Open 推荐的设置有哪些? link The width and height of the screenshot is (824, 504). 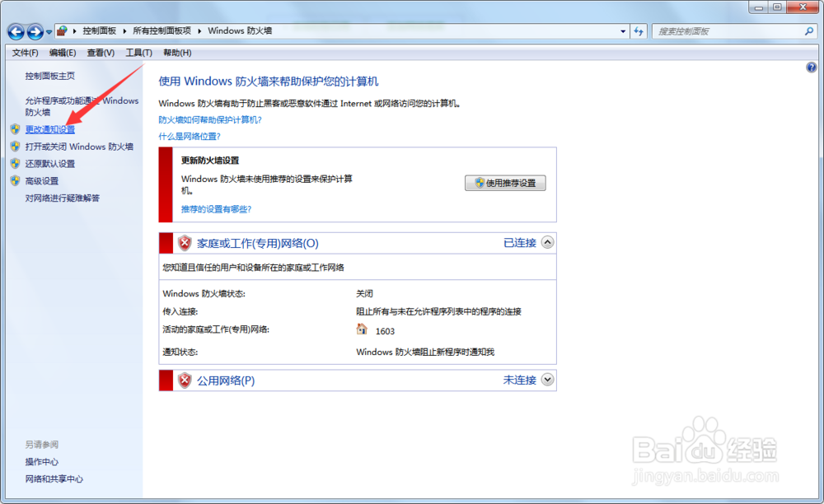(x=216, y=209)
